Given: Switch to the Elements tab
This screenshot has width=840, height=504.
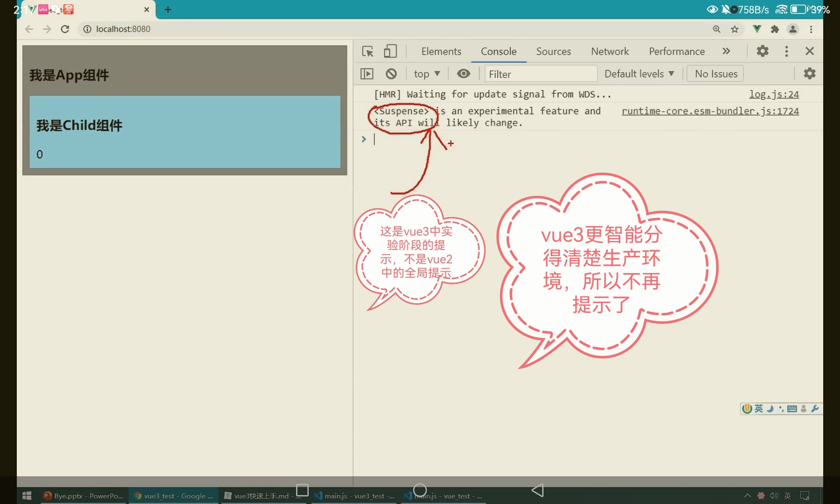Looking at the screenshot, I should (x=441, y=51).
